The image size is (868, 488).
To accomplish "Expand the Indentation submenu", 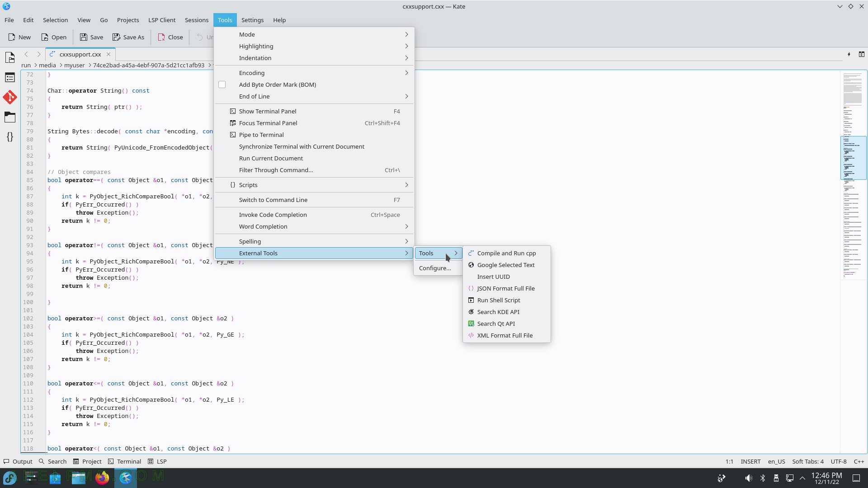I will pyautogui.click(x=314, y=58).
